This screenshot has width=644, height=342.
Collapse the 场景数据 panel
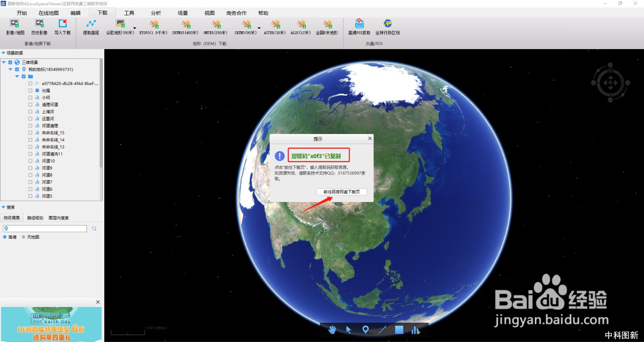tap(3, 53)
